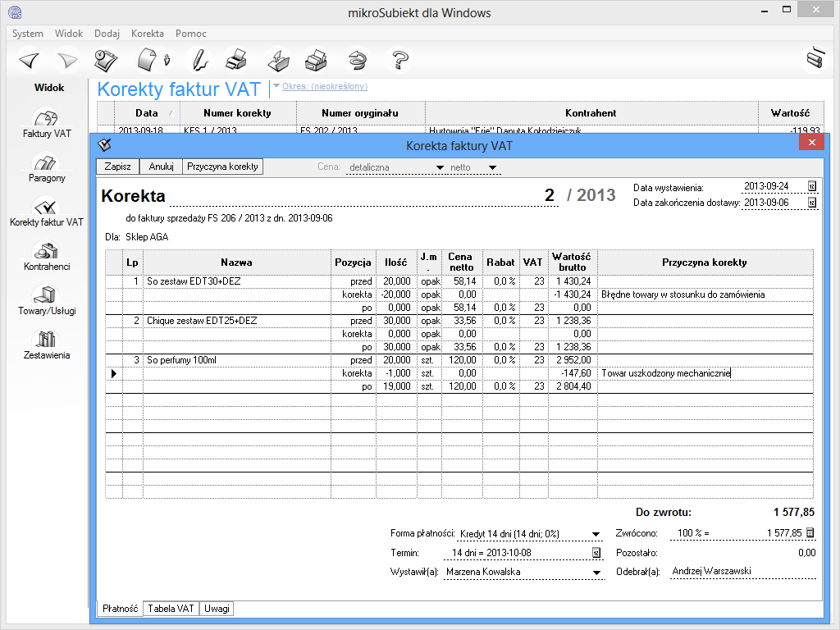Click the Zapisz button
Screen dimensions: 840x630
click(117, 167)
